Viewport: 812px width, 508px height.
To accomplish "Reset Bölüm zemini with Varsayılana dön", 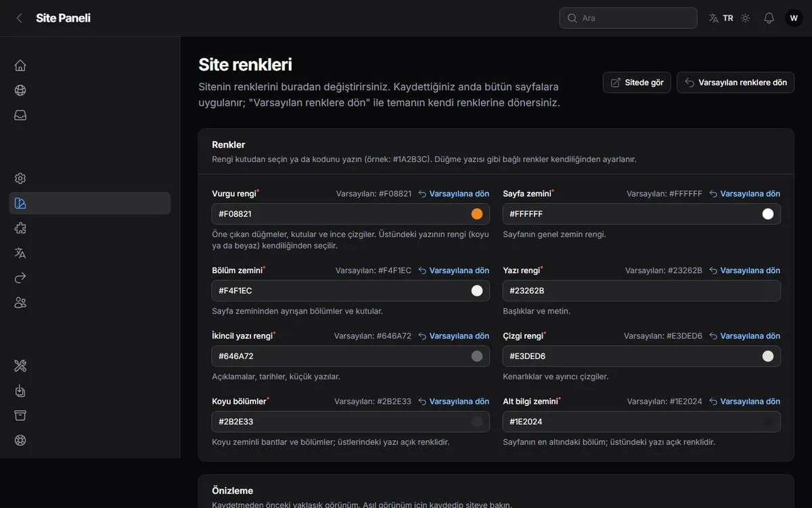I will click(453, 270).
